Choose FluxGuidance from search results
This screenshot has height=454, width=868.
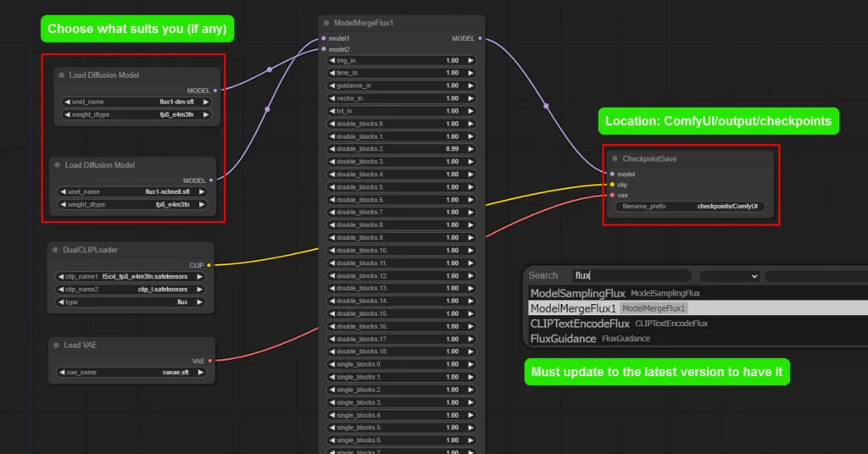pyautogui.click(x=698, y=339)
